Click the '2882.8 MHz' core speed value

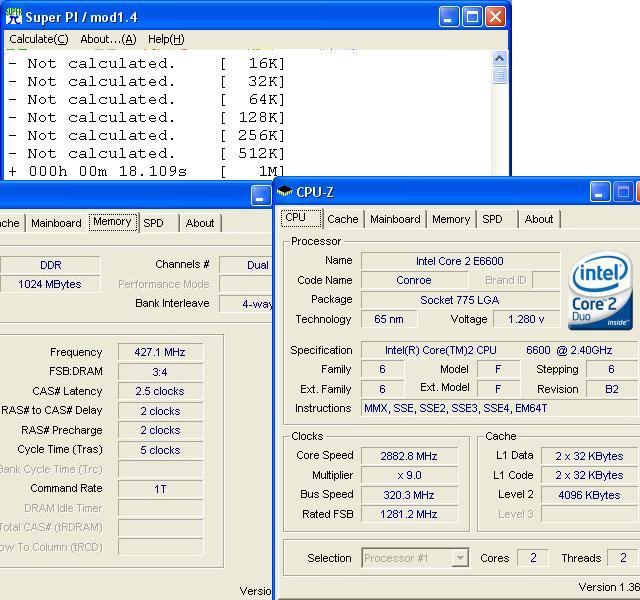409,456
